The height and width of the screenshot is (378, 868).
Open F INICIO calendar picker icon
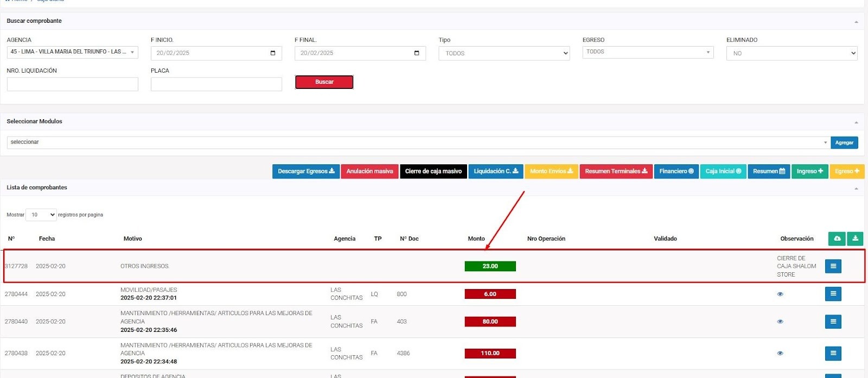click(273, 53)
